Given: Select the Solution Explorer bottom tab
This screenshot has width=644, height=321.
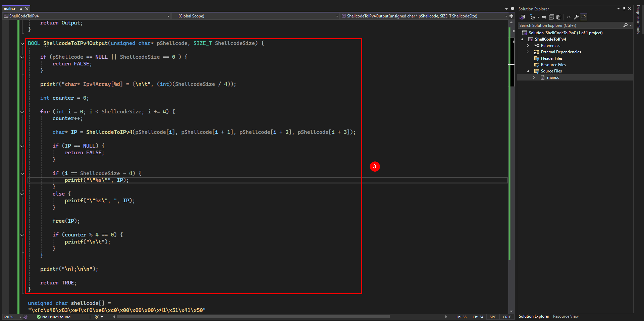Looking at the screenshot, I should (534, 316).
